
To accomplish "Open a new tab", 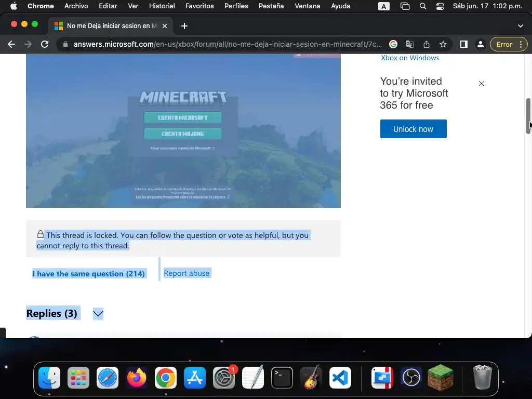I will [184, 26].
